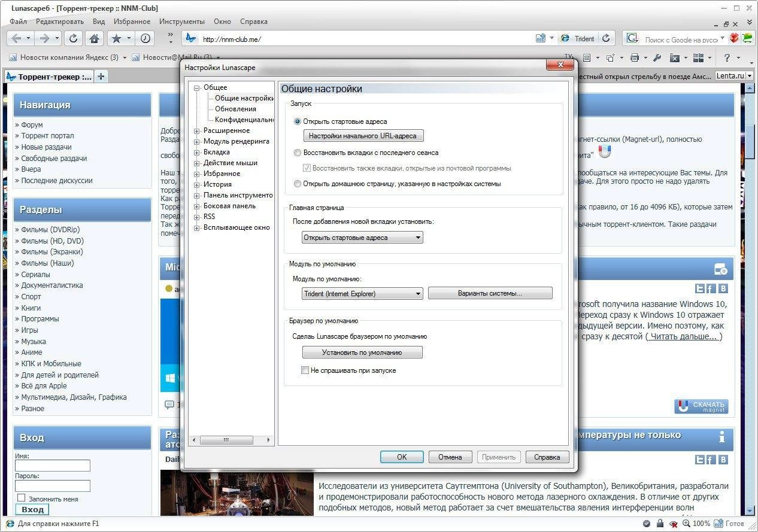Click 'Установить по умолчанию' button
The height and width of the screenshot is (532, 758).
pos(362,352)
